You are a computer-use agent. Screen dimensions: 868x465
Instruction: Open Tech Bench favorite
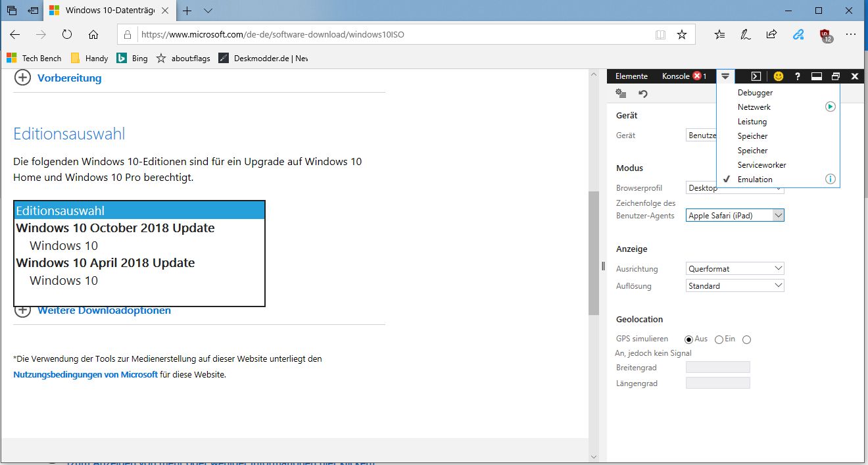34,58
